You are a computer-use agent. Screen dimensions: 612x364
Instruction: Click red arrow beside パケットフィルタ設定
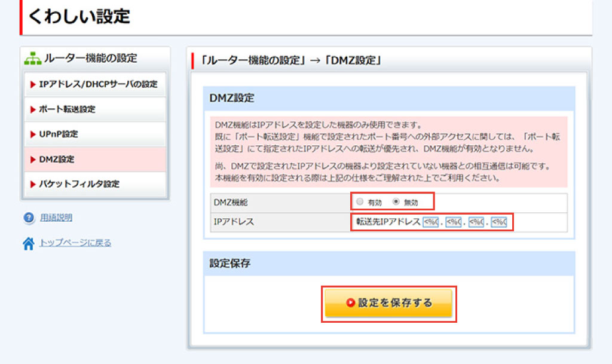click(x=33, y=184)
